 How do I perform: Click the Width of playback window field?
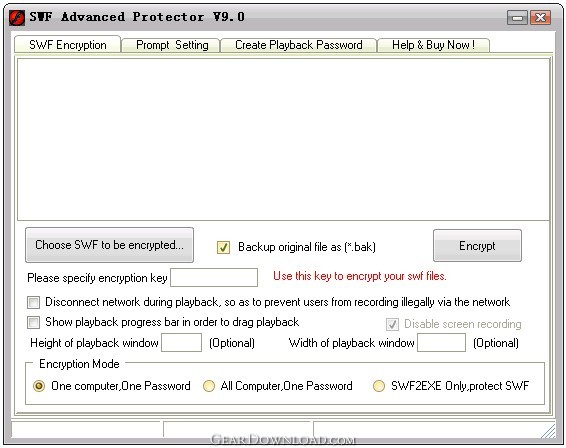[x=441, y=342]
